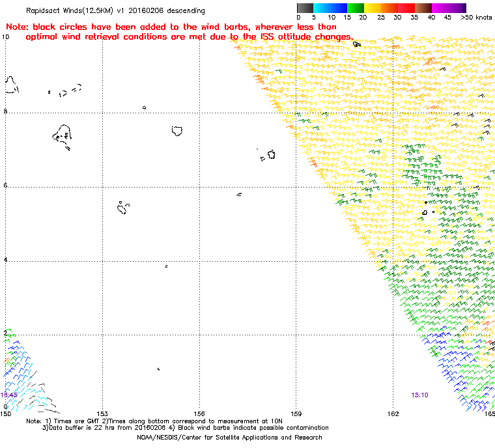
Task: Click the purple '16:45' time stamp
Action: pyautogui.click(x=9, y=395)
